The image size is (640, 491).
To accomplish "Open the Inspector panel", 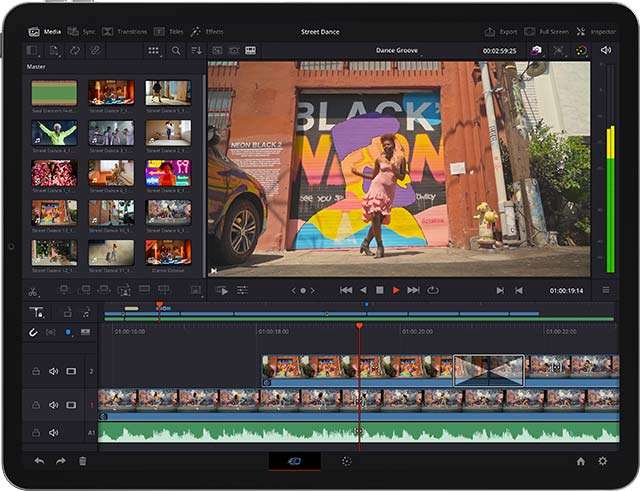I will [597, 31].
